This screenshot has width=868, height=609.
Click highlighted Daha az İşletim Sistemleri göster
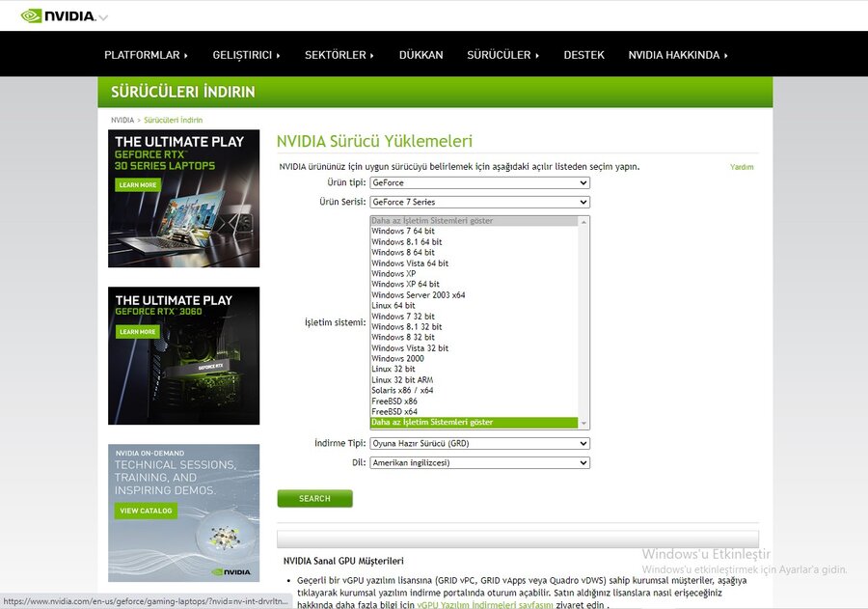(x=474, y=423)
